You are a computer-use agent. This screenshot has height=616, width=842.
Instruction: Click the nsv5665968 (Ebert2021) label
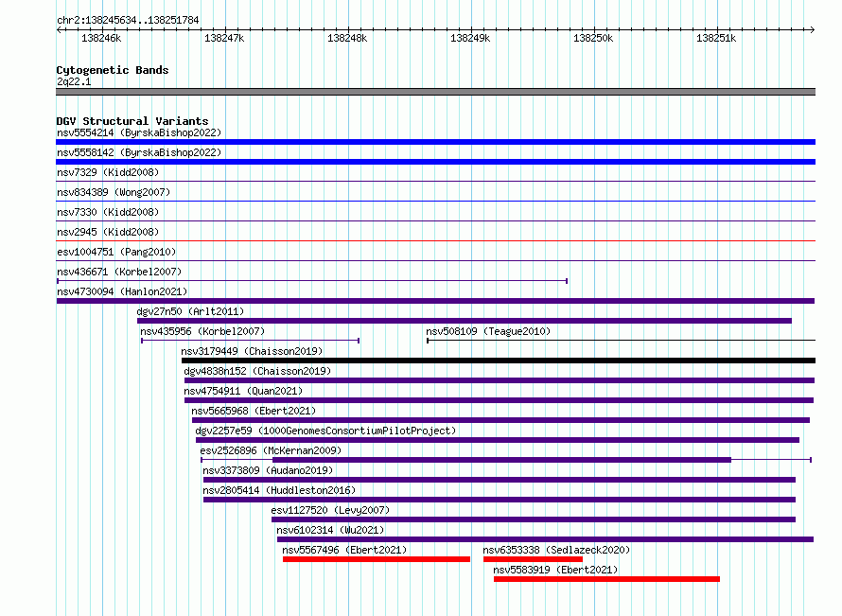(x=254, y=411)
